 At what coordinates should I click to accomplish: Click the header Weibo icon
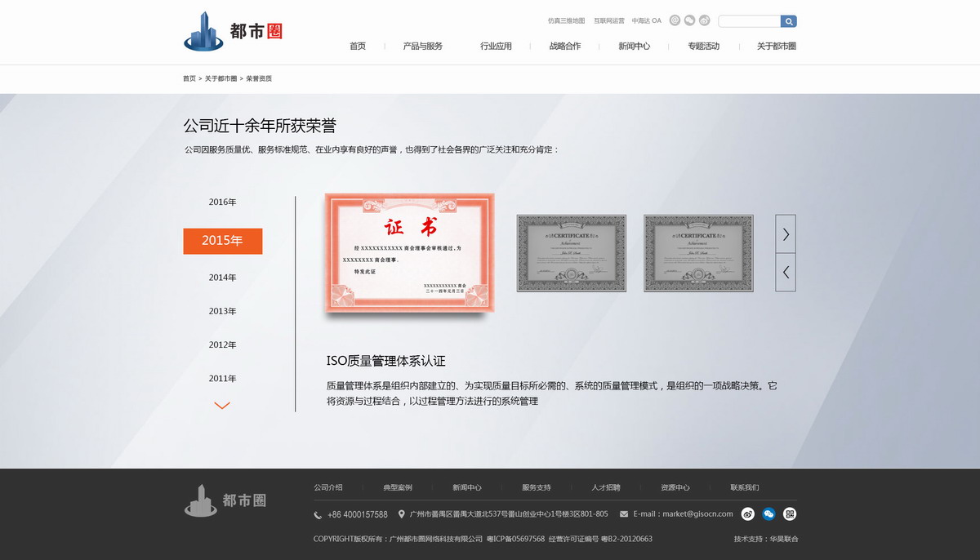(704, 20)
